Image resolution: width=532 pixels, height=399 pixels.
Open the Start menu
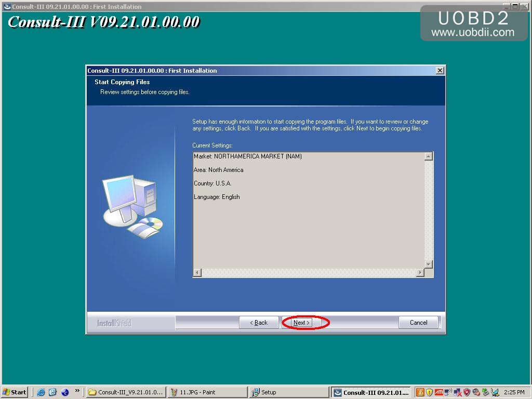14,392
